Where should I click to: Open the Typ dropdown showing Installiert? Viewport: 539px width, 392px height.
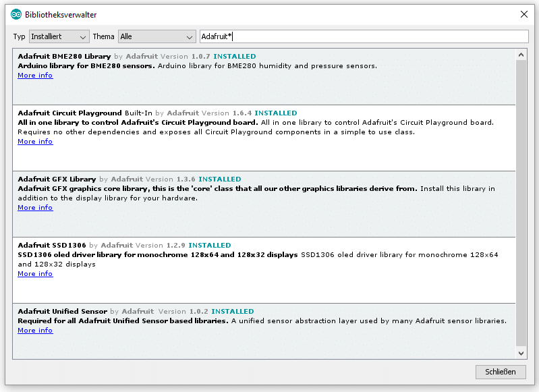[x=59, y=36]
